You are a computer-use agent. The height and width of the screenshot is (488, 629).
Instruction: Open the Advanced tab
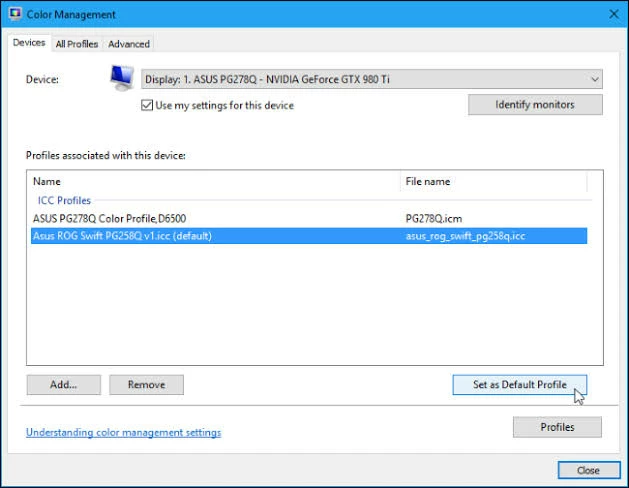pos(129,44)
